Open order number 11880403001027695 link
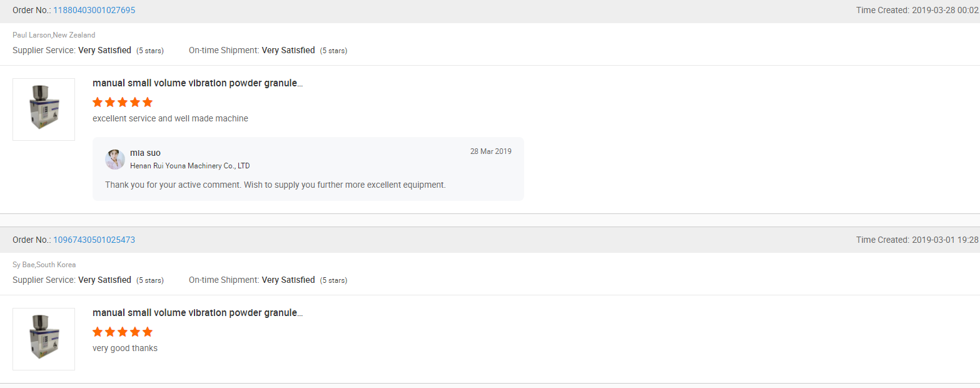The width and height of the screenshot is (980, 388). tap(94, 10)
